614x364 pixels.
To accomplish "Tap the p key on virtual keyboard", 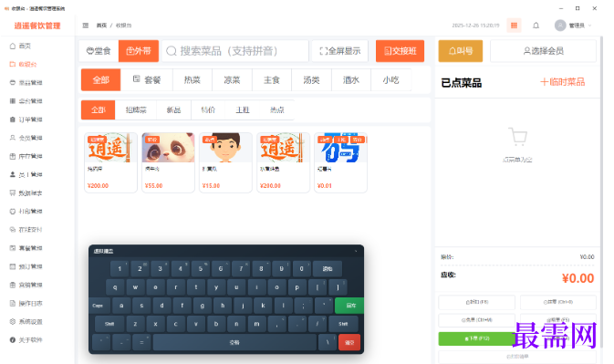I will click(x=297, y=287).
